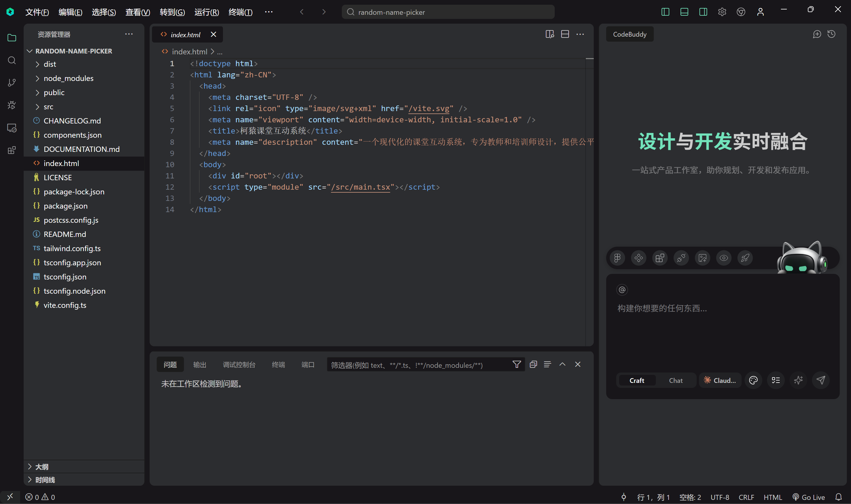Open the 文件(F) menu
This screenshot has width=851, height=504.
coord(37,12)
